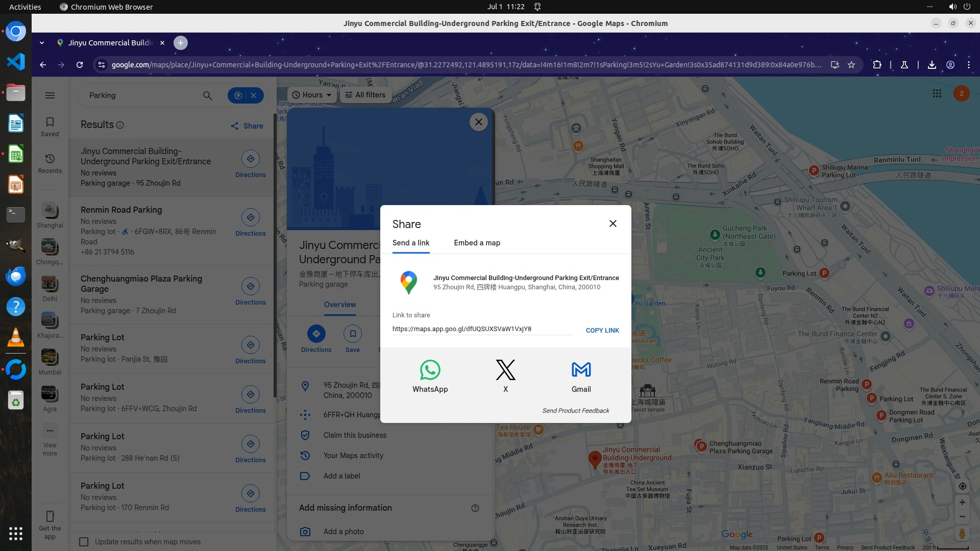Select the Send a link tab

[x=410, y=243]
